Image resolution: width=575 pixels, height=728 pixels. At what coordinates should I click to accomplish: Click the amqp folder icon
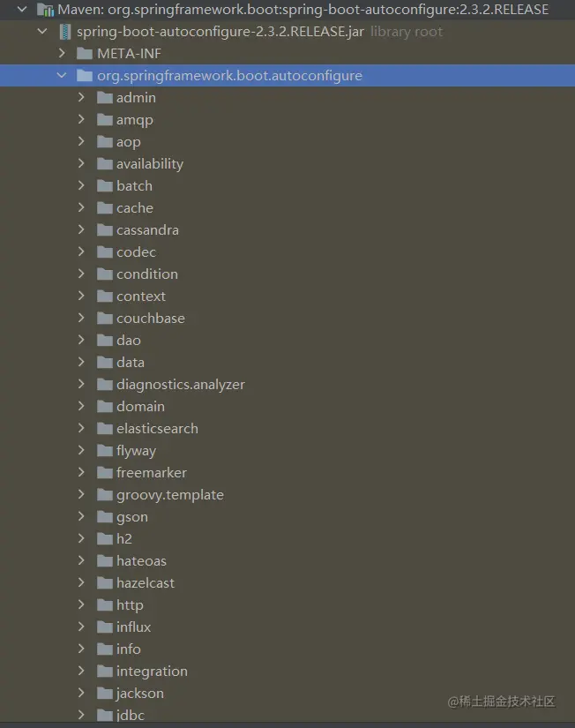click(105, 120)
